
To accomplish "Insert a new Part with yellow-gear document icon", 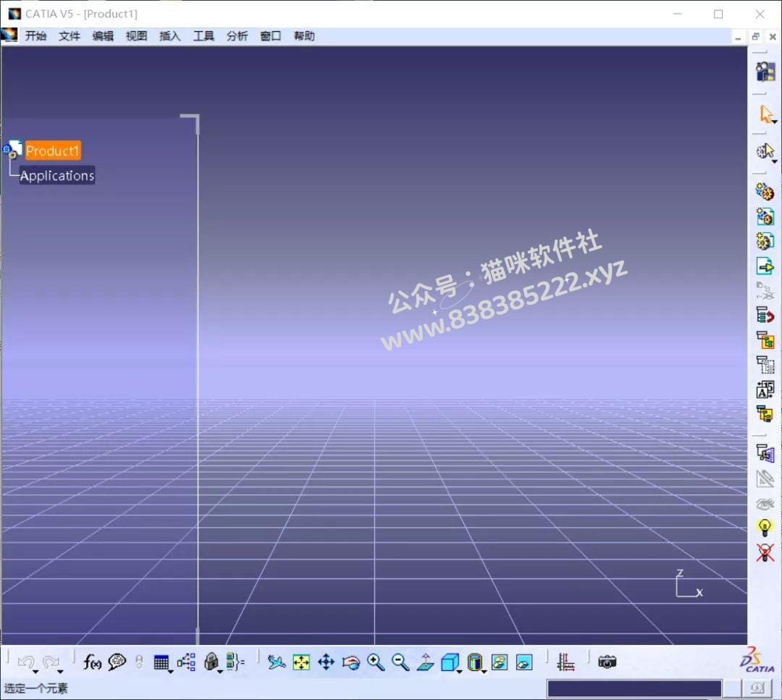I will click(x=765, y=241).
